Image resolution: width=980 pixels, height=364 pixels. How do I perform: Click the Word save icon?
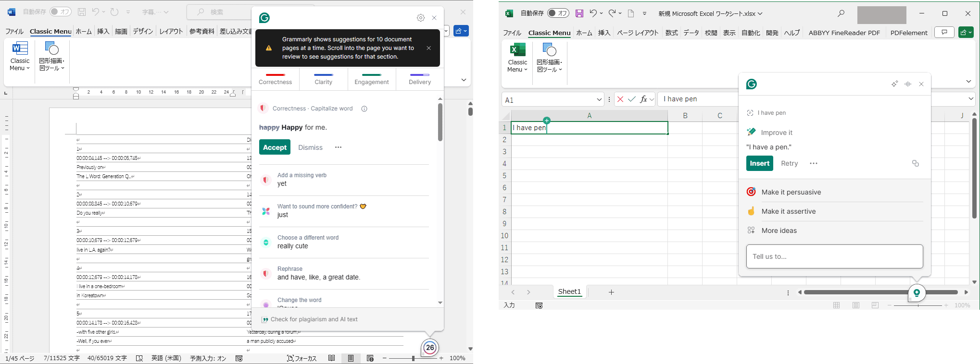82,12
